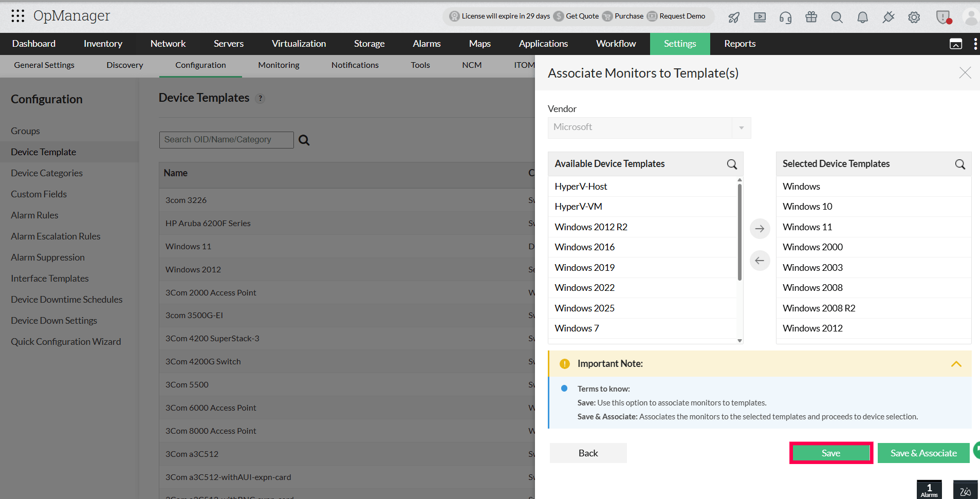Viewport: 980px width, 499px height.
Task: Close the Associate Monitors panel
Action: (965, 73)
